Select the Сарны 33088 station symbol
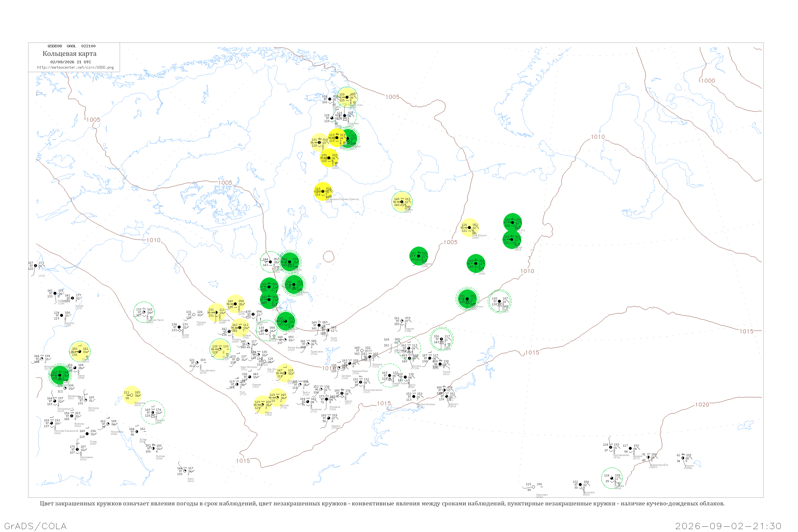798x532 pixels. click(75, 368)
